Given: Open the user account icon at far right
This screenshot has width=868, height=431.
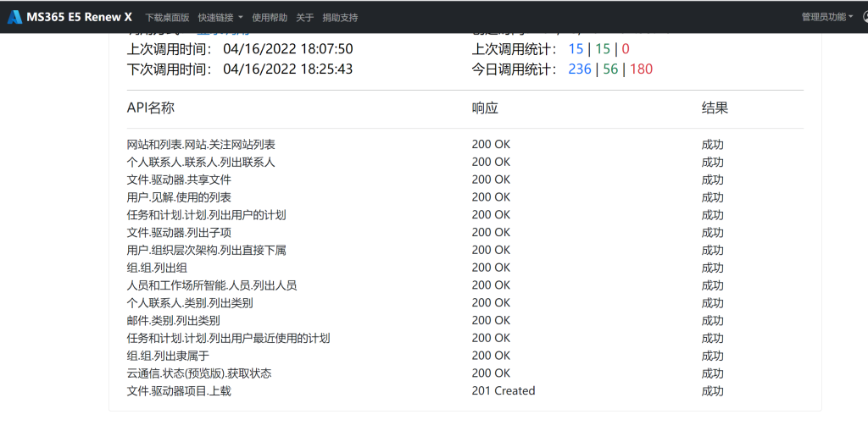Looking at the screenshot, I should [x=865, y=17].
